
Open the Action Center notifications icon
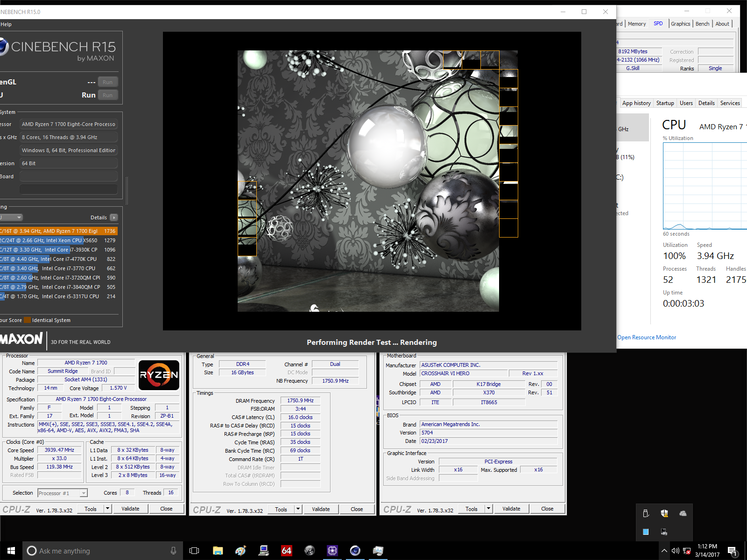click(733, 551)
